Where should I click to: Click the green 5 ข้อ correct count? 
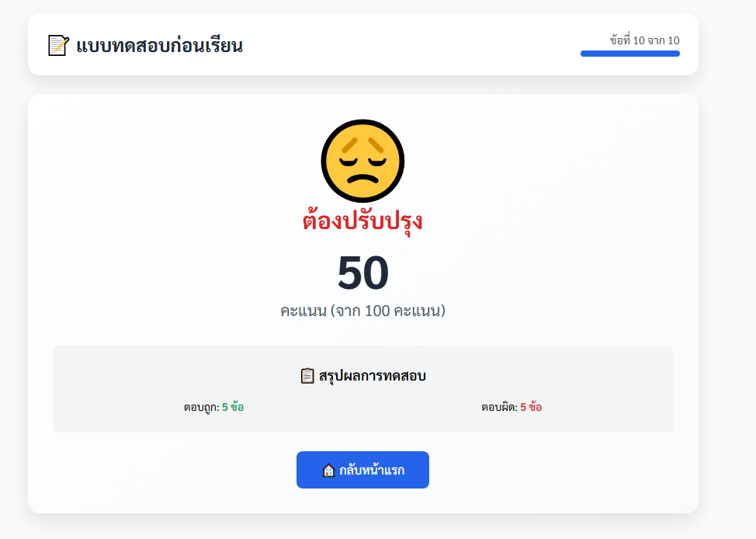tap(233, 407)
